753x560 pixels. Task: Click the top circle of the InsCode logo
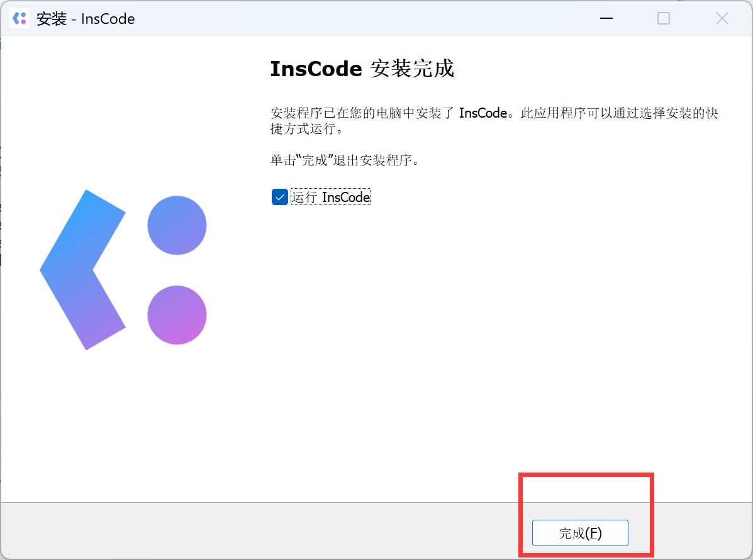(177, 225)
